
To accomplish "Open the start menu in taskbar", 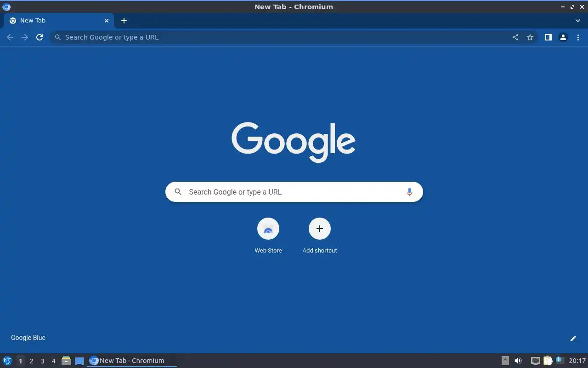I will [7, 361].
